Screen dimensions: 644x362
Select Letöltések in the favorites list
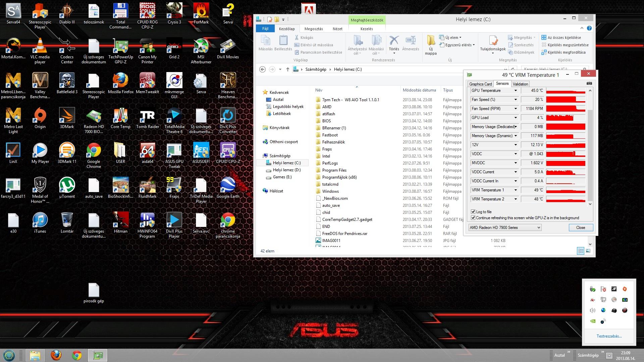coord(282,114)
